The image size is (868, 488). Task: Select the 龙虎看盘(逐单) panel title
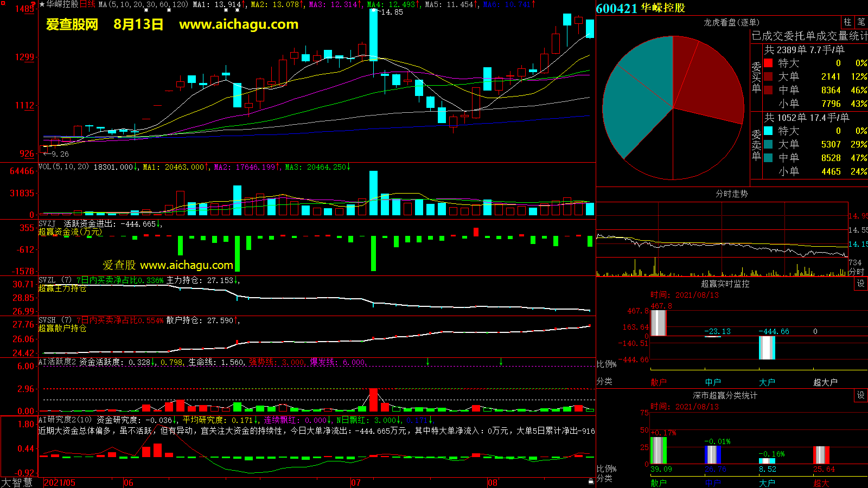coord(731,22)
